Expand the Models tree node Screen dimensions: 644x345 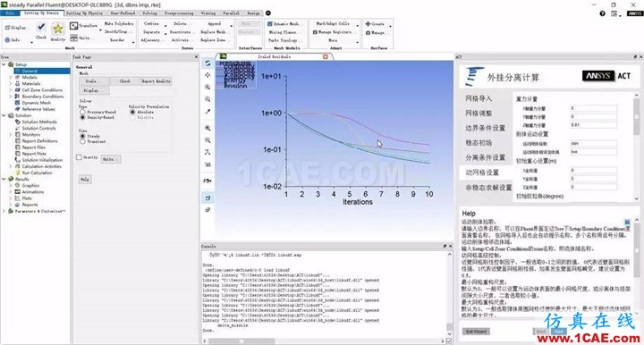pos(11,77)
